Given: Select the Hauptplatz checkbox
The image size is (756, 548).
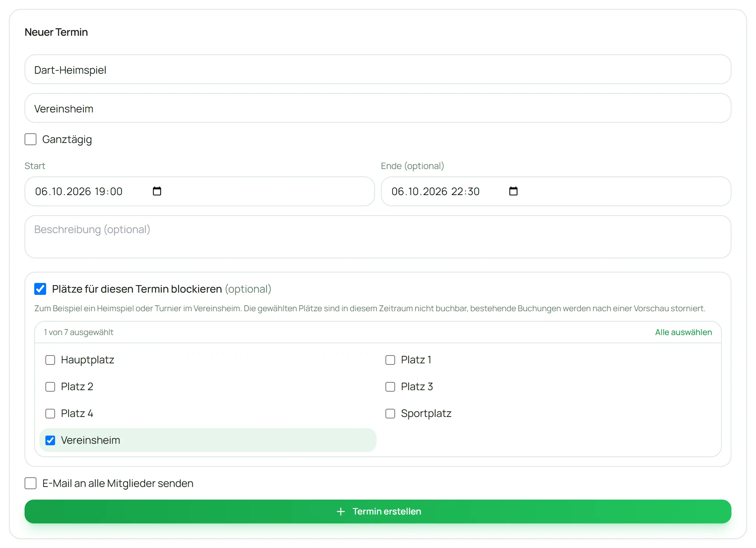Looking at the screenshot, I should [x=50, y=360].
